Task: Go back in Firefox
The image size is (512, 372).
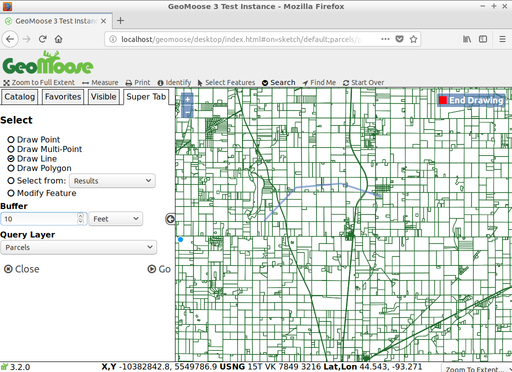Action: coord(10,39)
